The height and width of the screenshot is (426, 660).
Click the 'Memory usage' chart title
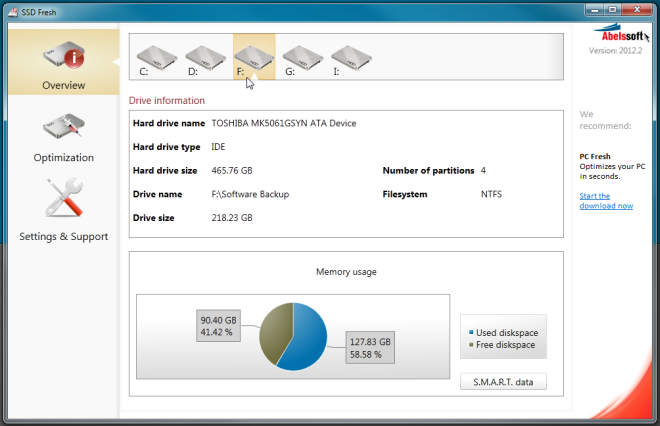(346, 272)
